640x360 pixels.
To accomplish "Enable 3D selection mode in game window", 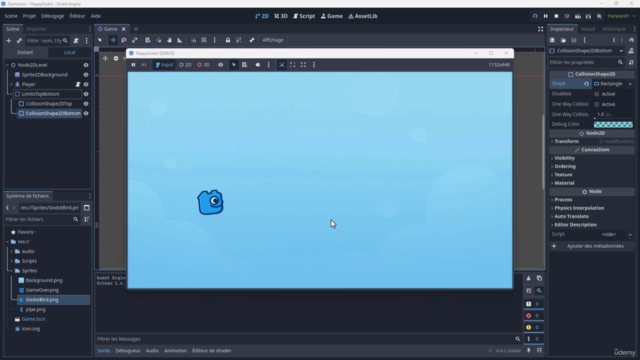I will [204, 64].
